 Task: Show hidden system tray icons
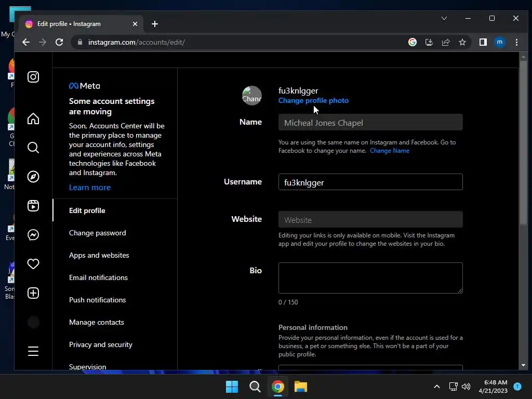tap(437, 387)
